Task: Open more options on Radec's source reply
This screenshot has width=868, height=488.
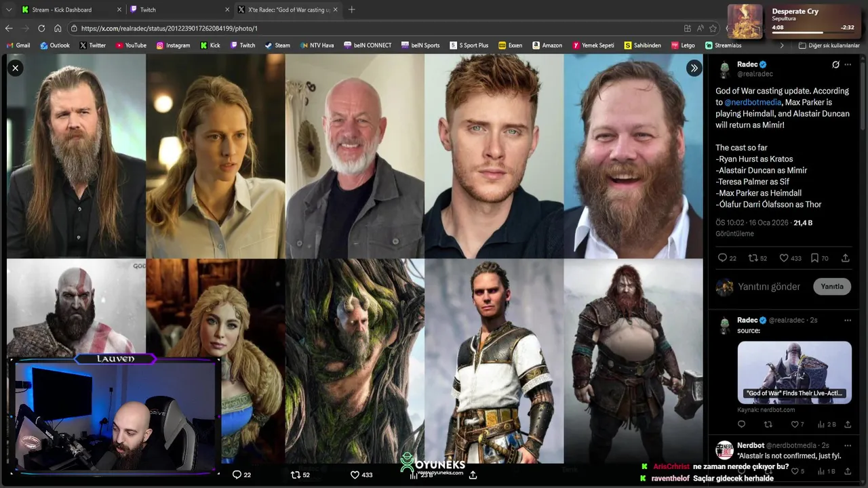Action: 848,320
